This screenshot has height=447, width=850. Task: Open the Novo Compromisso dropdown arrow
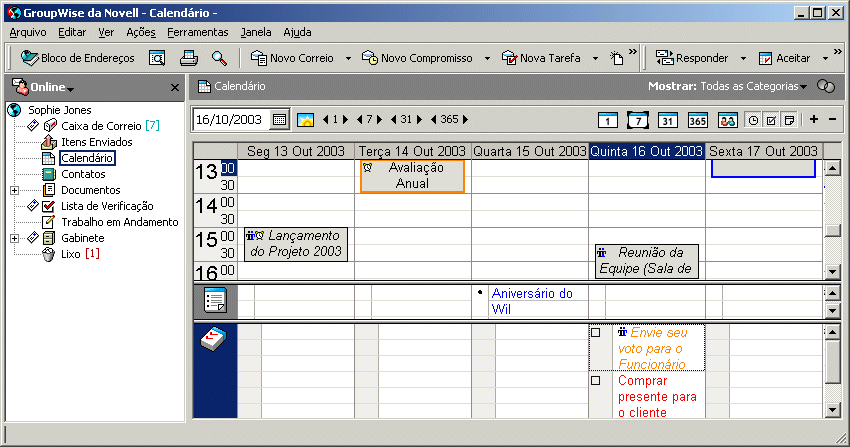[x=487, y=59]
